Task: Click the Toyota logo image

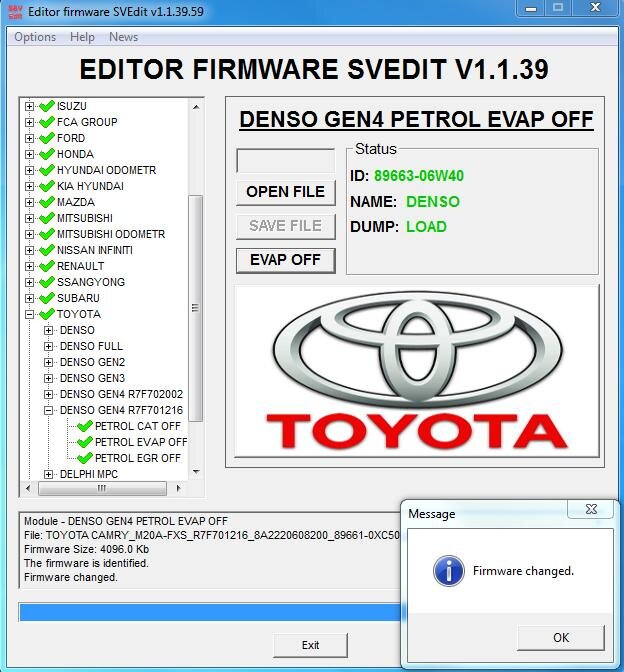Action: tap(417, 371)
